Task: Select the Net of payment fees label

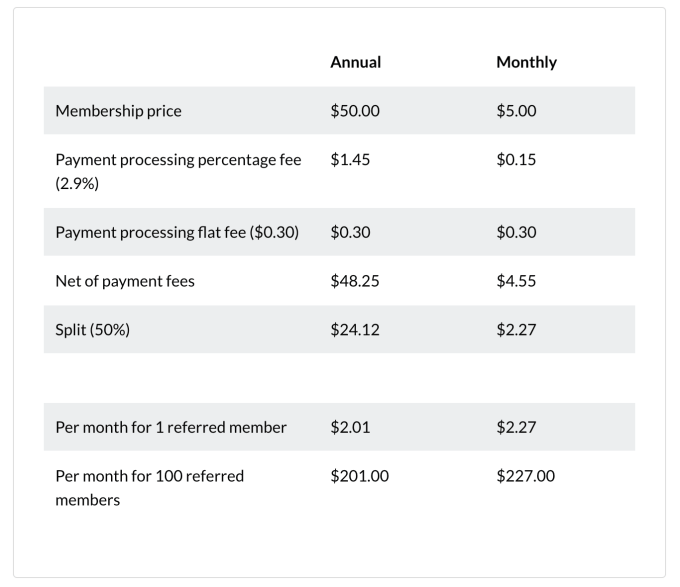Action: [125, 281]
